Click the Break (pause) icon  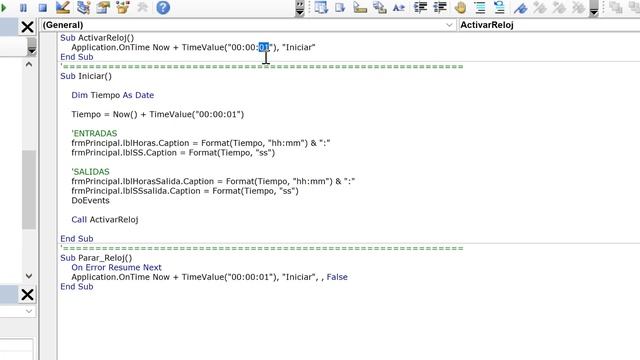pyautogui.click(x=23, y=8)
